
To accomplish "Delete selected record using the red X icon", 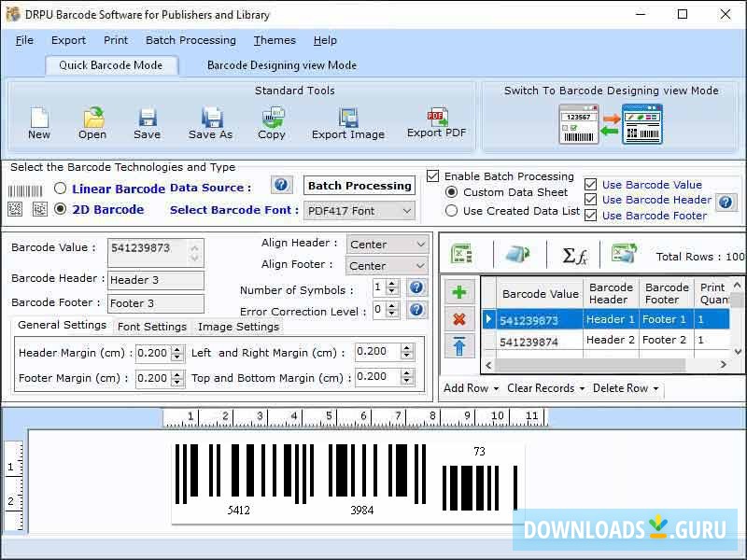I will pos(458,318).
